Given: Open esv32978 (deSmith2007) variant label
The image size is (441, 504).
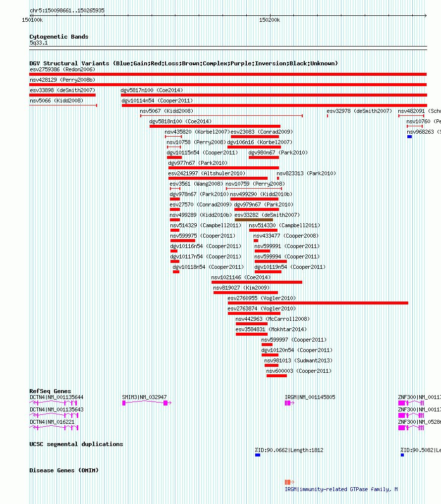Looking at the screenshot, I should point(359,111).
